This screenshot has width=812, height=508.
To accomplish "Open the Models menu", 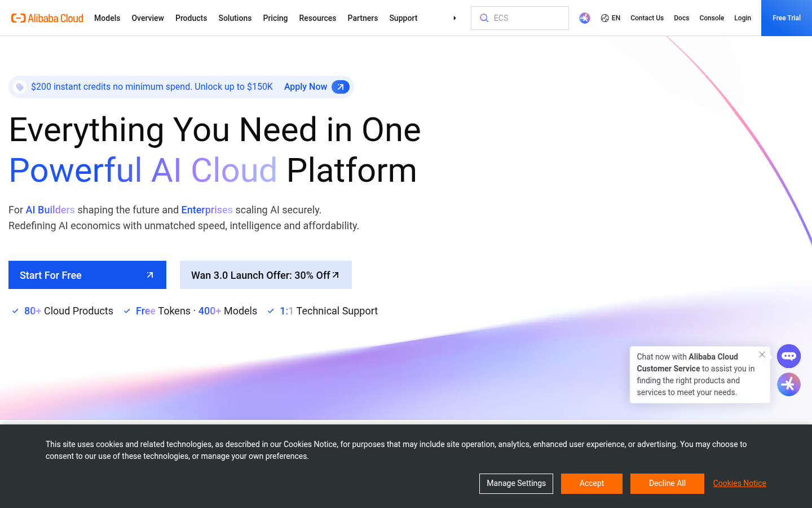I will point(107,18).
